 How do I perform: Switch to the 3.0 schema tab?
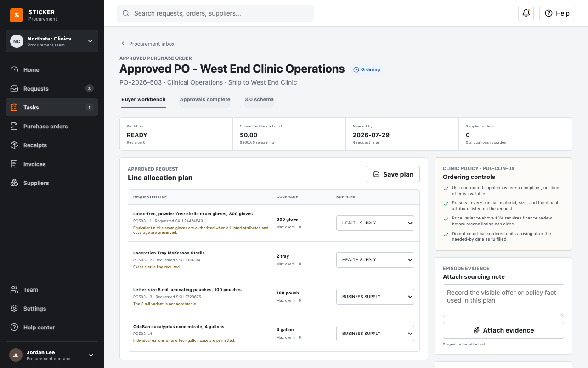[x=259, y=99]
